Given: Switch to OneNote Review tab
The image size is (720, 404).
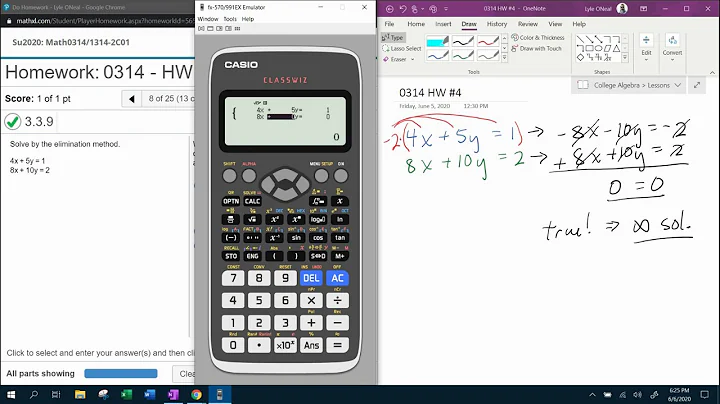Looking at the screenshot, I should click(528, 24).
